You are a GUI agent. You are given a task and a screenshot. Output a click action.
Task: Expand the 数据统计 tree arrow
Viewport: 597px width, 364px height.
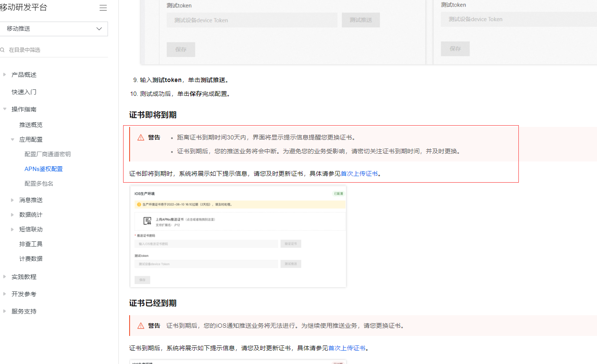point(13,215)
